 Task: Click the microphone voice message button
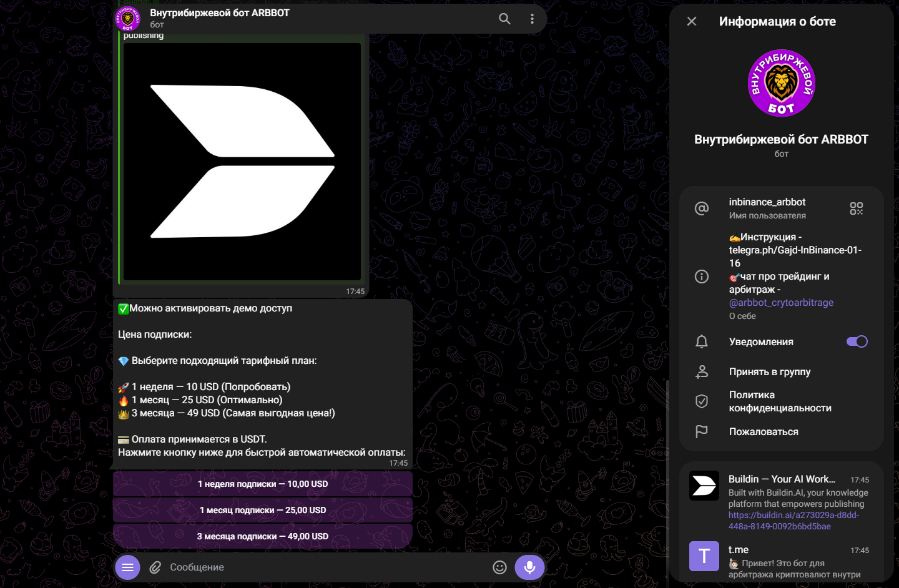529,567
